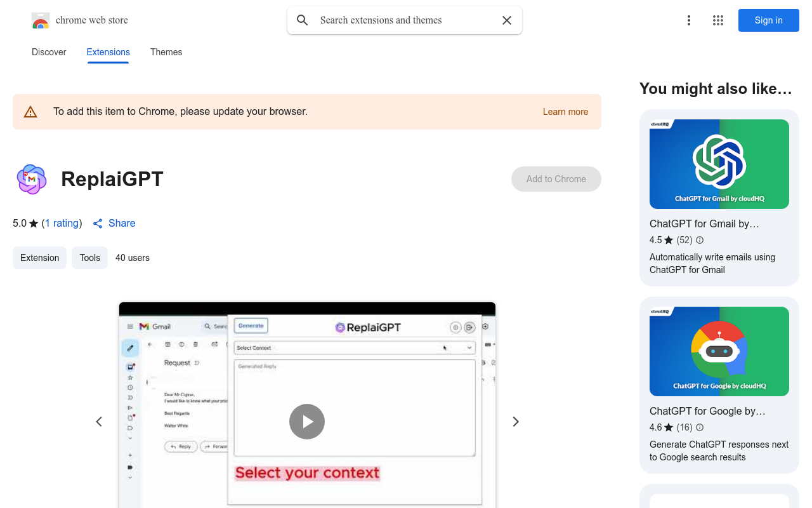Click the You might also like… heading
Image resolution: width=812 pixels, height=508 pixels.
(x=716, y=89)
